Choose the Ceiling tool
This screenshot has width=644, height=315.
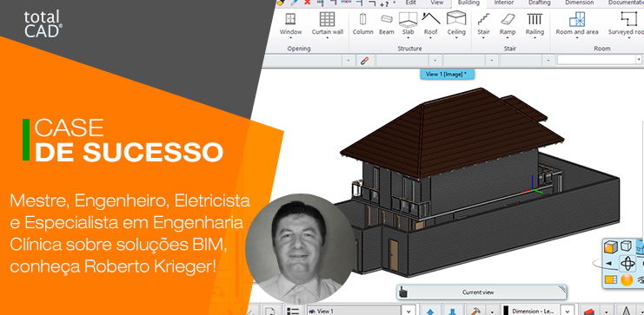[x=456, y=23]
